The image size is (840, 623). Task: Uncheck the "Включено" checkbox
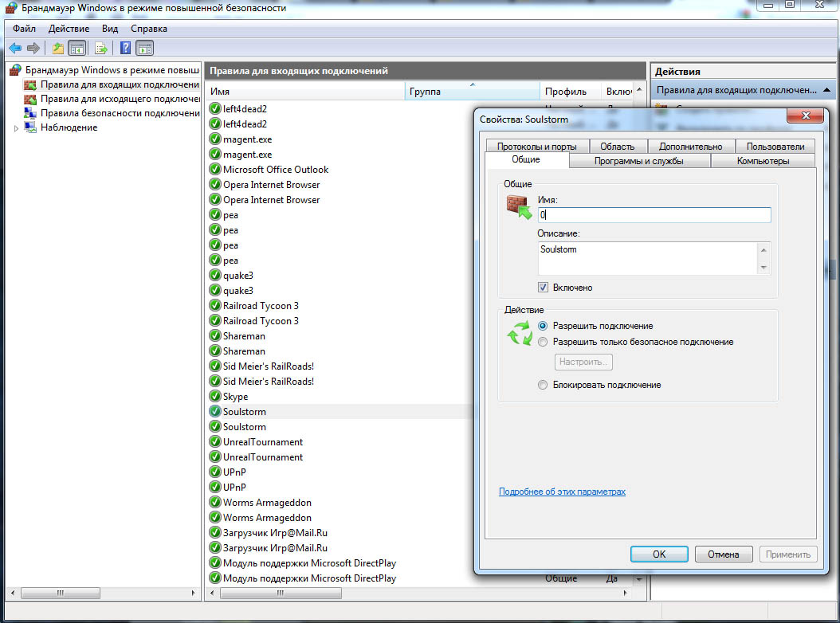point(544,288)
